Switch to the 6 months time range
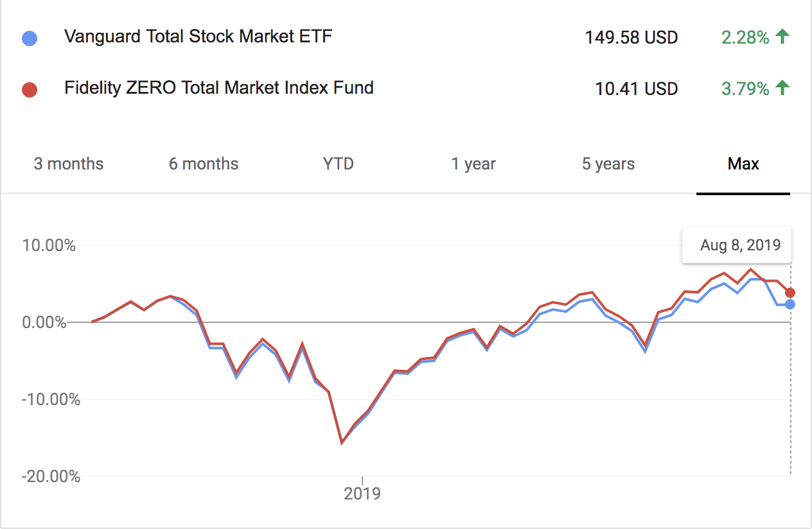The height and width of the screenshot is (529, 812). [x=203, y=164]
